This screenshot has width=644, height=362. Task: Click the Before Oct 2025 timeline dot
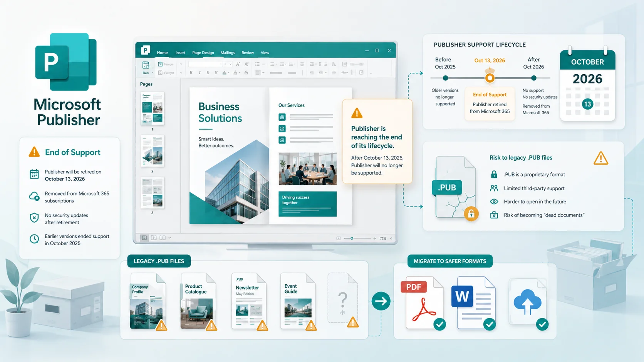click(x=446, y=78)
